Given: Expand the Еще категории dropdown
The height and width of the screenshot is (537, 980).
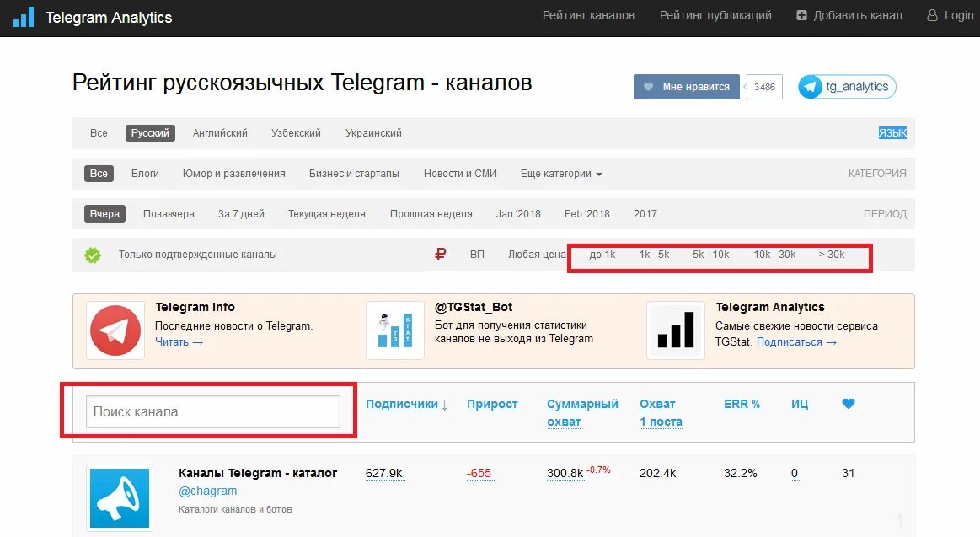Looking at the screenshot, I should pyautogui.click(x=561, y=174).
